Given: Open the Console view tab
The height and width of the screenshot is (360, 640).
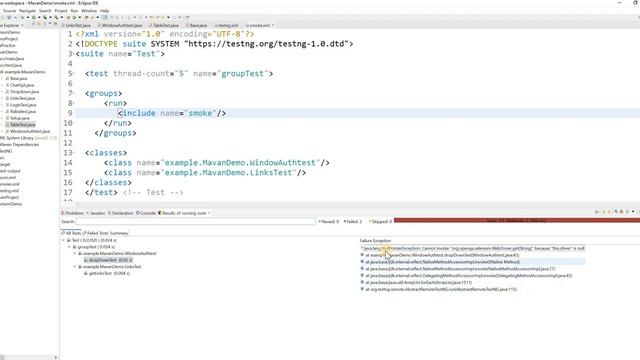Looking at the screenshot, I should pos(146,213).
